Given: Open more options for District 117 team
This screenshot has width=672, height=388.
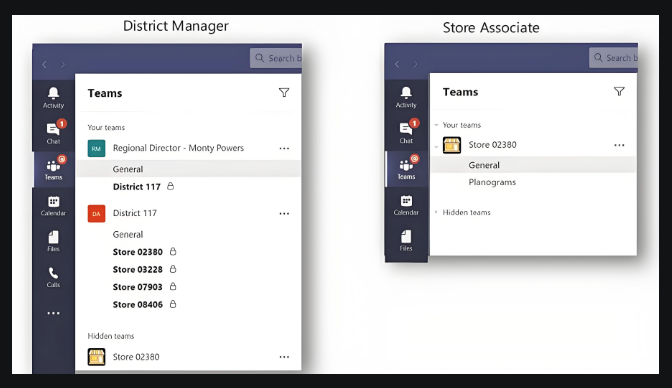Looking at the screenshot, I should tap(284, 214).
